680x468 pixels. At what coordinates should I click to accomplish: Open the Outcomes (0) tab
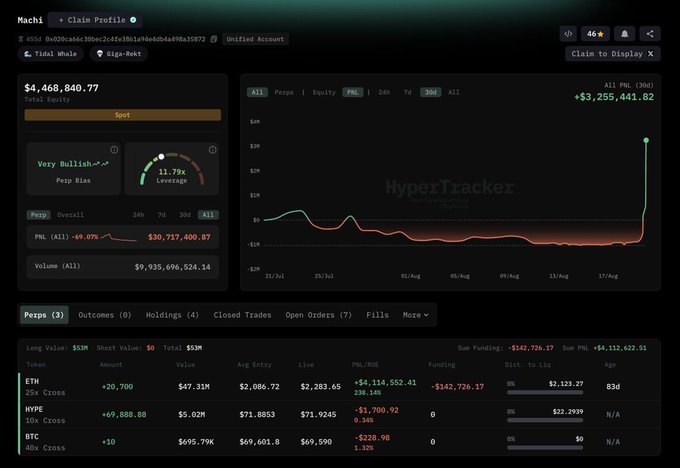click(x=105, y=315)
